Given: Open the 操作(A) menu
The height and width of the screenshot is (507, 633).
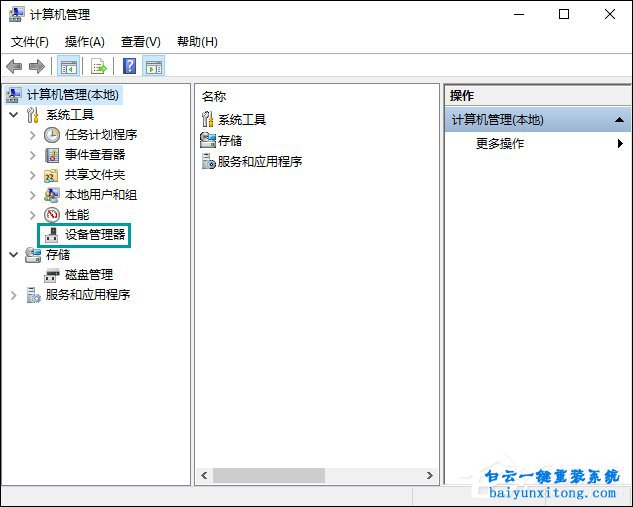Looking at the screenshot, I should coord(84,42).
